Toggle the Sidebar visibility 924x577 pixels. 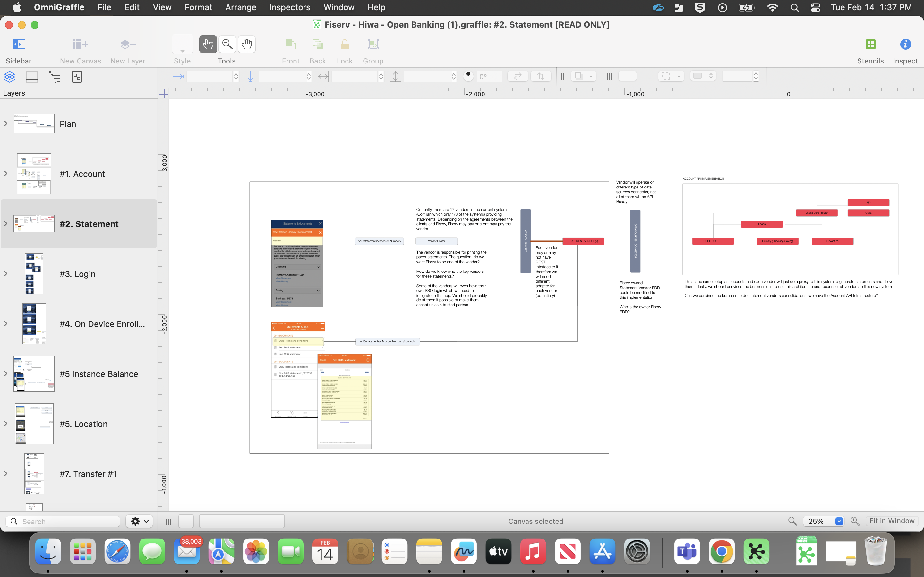18,44
